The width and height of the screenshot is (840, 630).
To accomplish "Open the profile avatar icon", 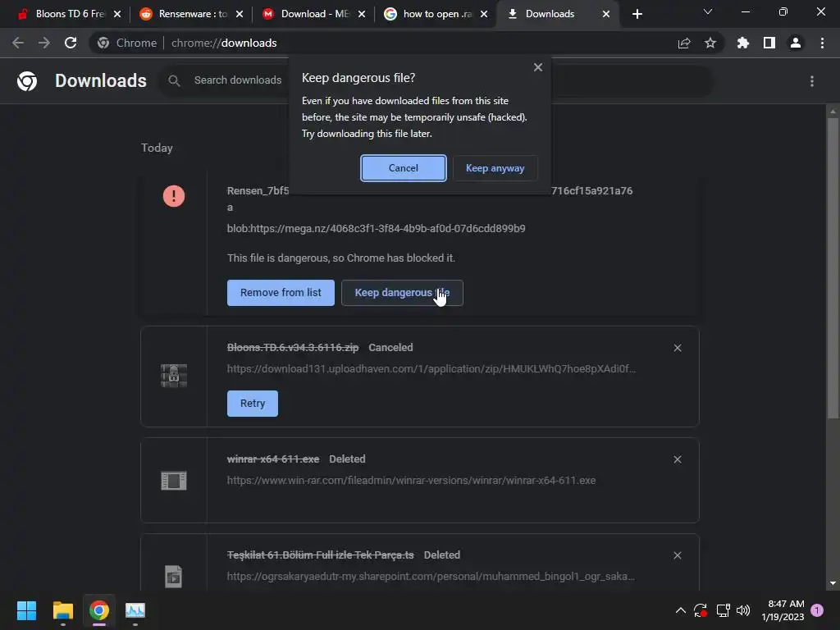I will click(796, 43).
